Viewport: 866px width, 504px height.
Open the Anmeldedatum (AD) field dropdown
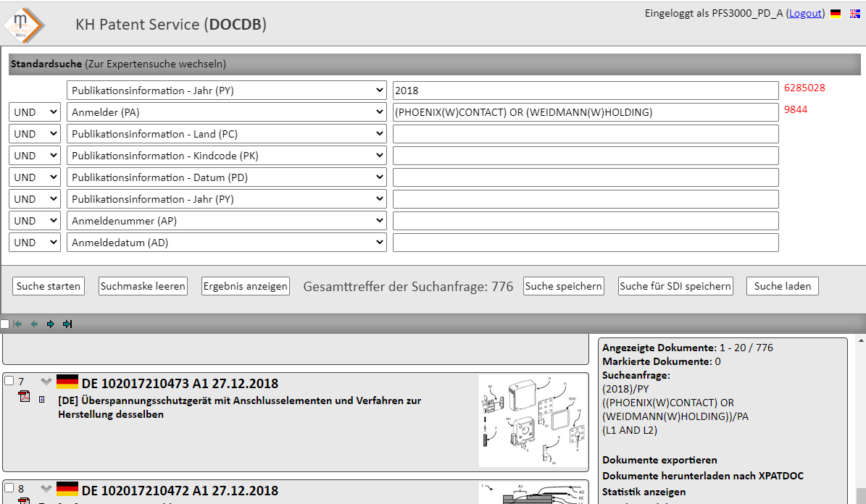[x=226, y=243]
